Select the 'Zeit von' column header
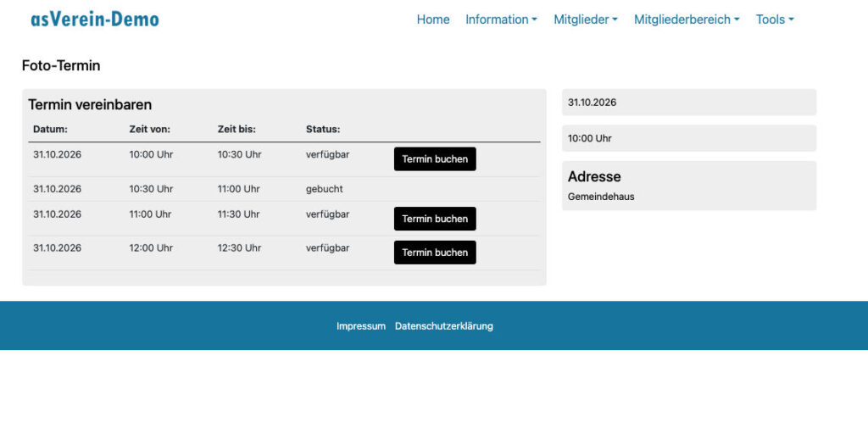 point(149,130)
